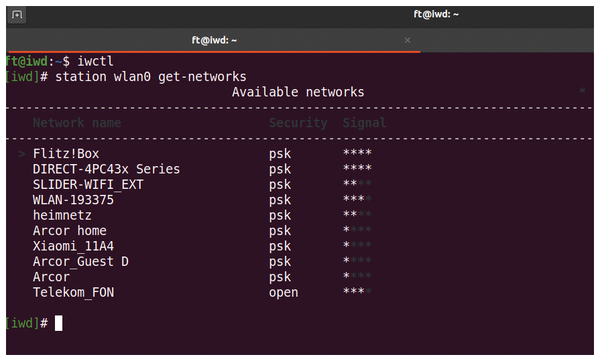
Task: Click the heimnetz network entry
Action: pos(62,215)
